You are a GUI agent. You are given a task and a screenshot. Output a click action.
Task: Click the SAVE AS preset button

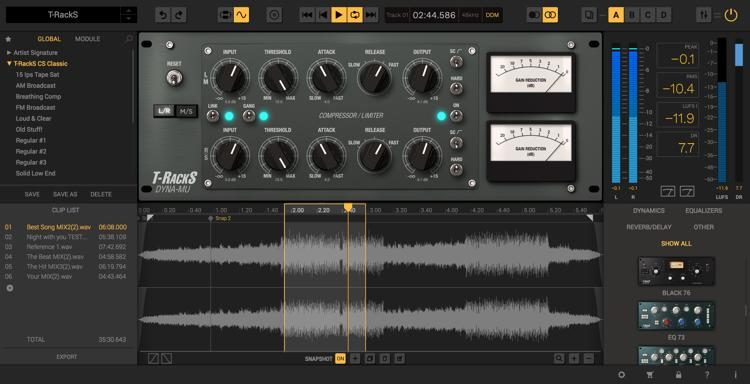[65, 195]
